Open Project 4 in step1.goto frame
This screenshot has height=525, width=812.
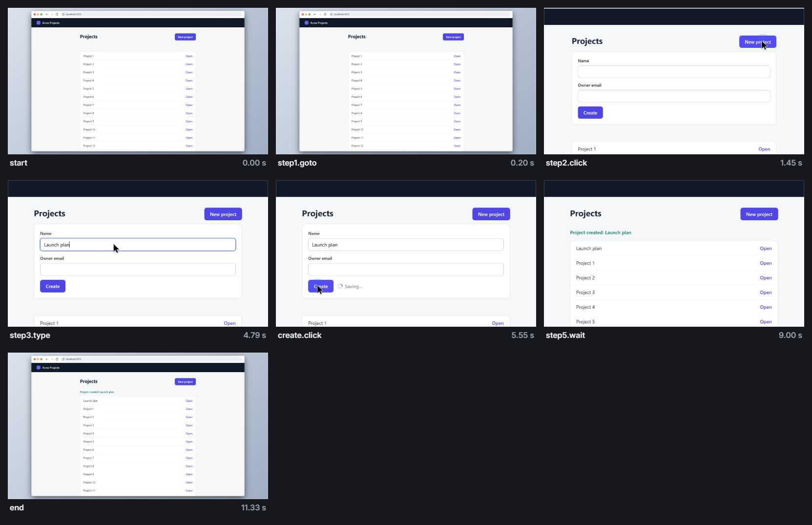(x=457, y=81)
